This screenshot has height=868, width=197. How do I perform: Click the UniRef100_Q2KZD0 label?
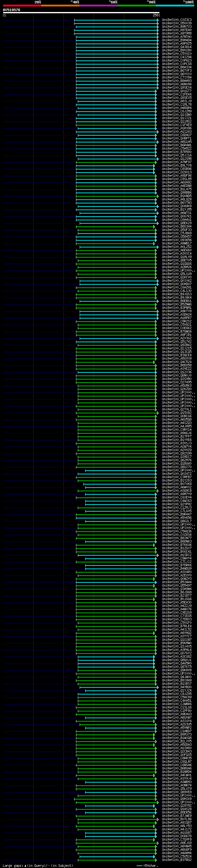click(176, 389)
